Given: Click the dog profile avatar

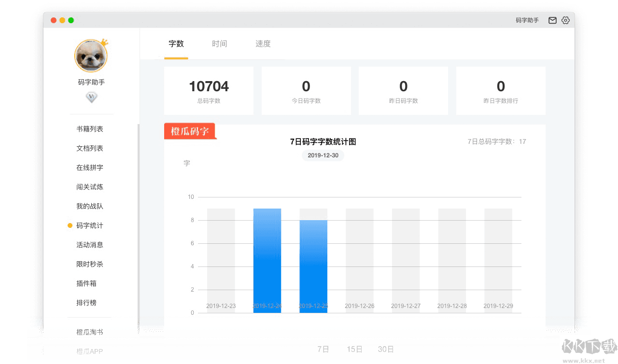Looking at the screenshot, I should 91,56.
